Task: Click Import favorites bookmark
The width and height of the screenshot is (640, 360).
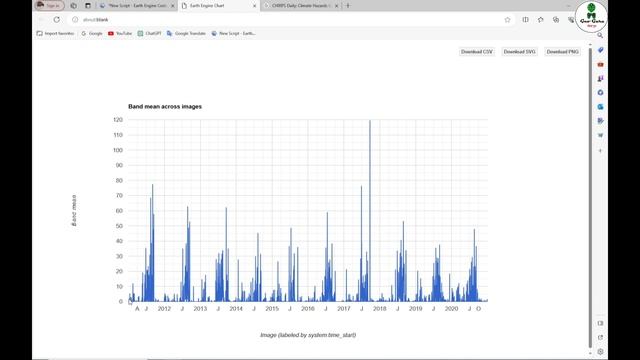Action: pos(56,33)
